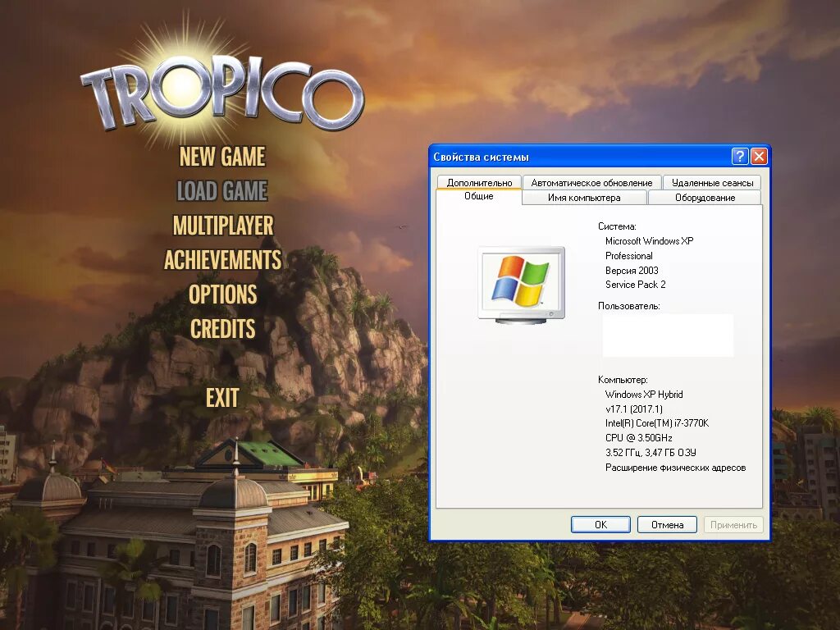Click the Версия 2003 text
The width and height of the screenshot is (840, 630).
[632, 270]
